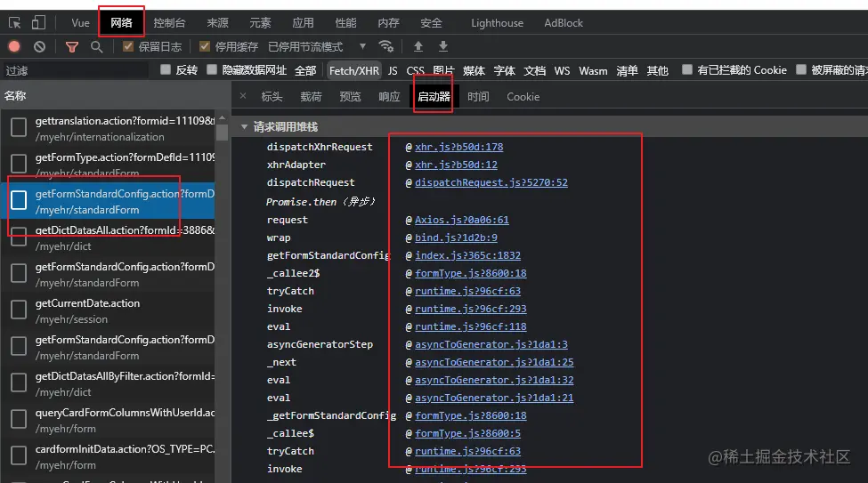Stop recording network log

pos(14,46)
